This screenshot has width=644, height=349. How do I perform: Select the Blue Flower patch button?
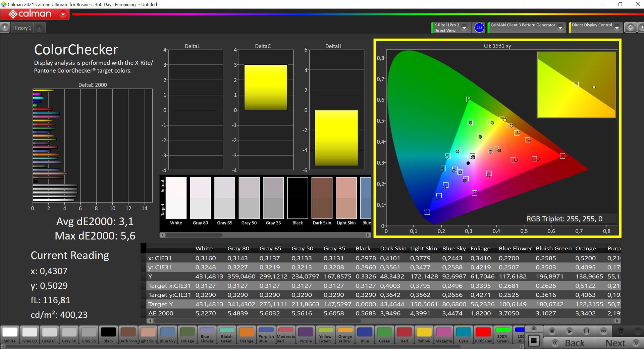[207, 335]
